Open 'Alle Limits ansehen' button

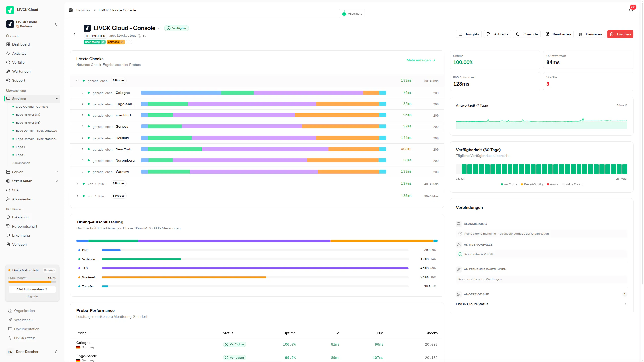point(32,289)
